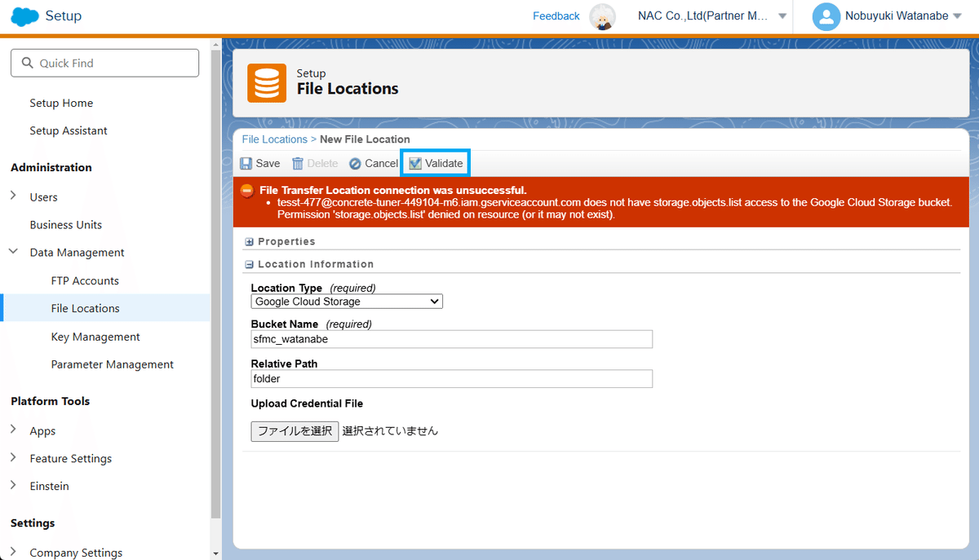Image resolution: width=979 pixels, height=560 pixels.
Task: Click the Validate button label
Action: tap(444, 163)
